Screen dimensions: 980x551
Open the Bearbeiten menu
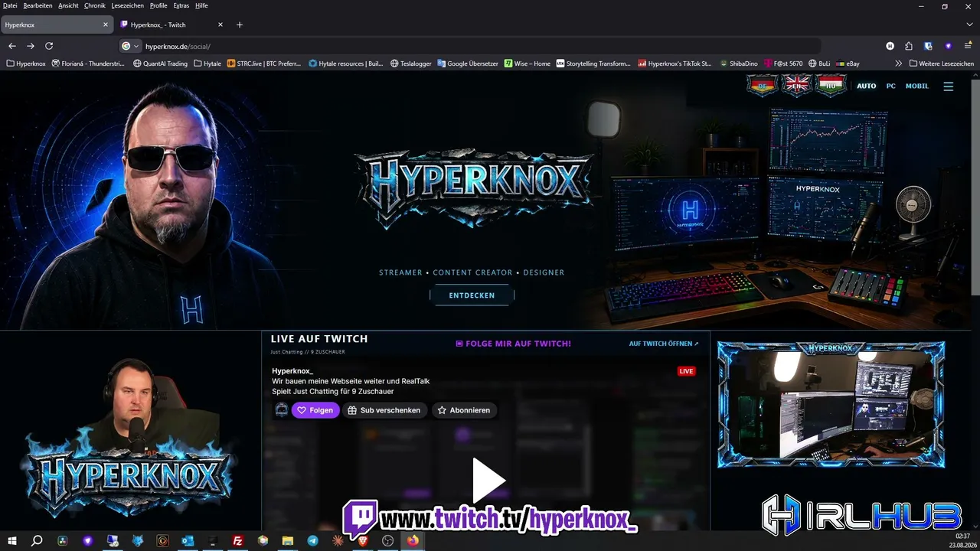(38, 5)
